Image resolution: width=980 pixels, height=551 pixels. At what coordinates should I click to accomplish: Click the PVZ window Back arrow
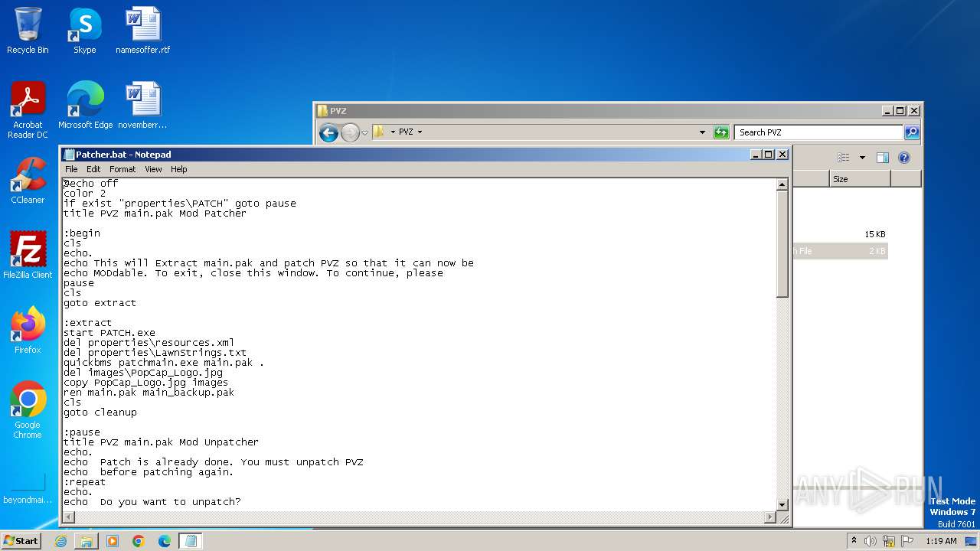[x=329, y=132]
